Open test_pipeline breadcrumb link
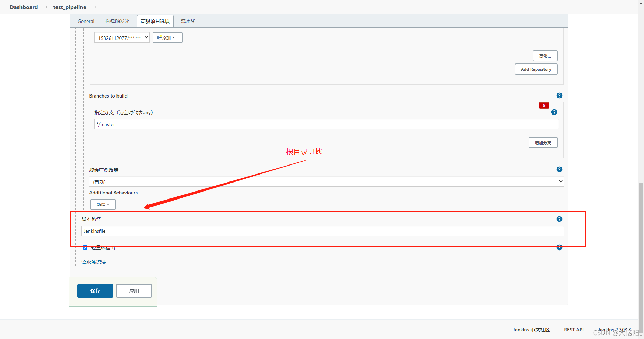The image size is (644, 339). point(70,7)
